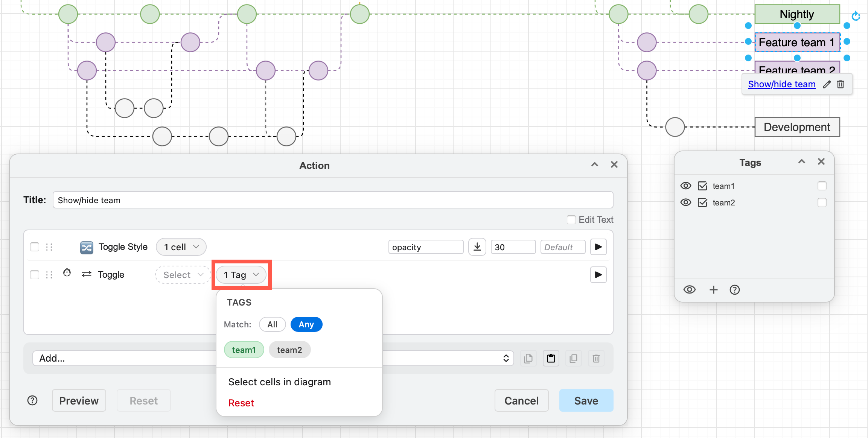Choose Select cells in diagram

(280, 382)
